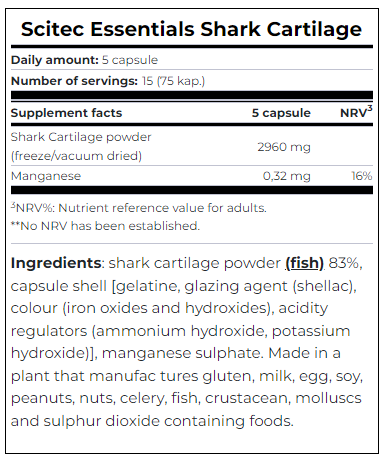Click the glazing agent (shellac) text

(x=269, y=286)
